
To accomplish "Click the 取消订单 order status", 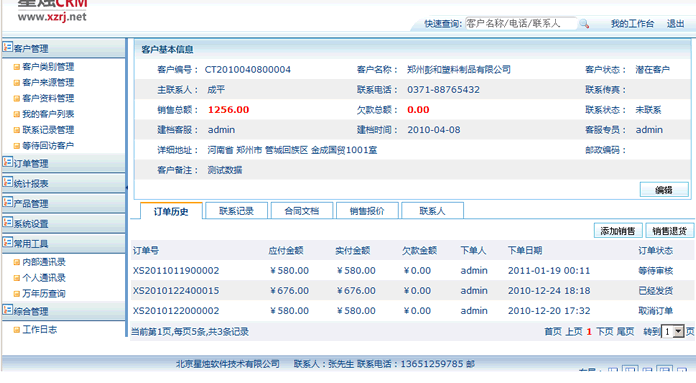I will (656, 311).
